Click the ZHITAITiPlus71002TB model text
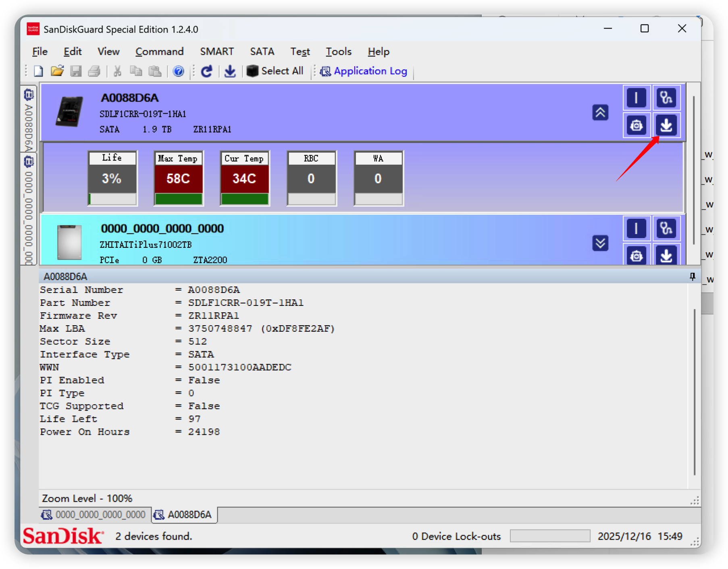728x569 pixels. pos(146,245)
